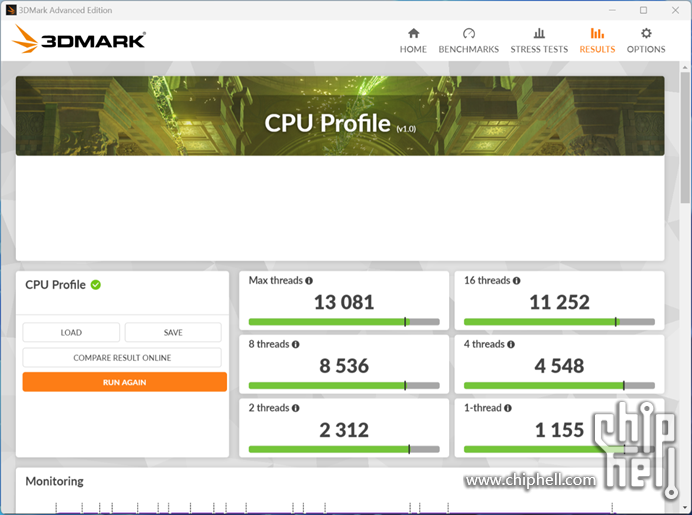
Task: Click the green validation checkmark beside CPU Profile
Action: [x=96, y=285]
